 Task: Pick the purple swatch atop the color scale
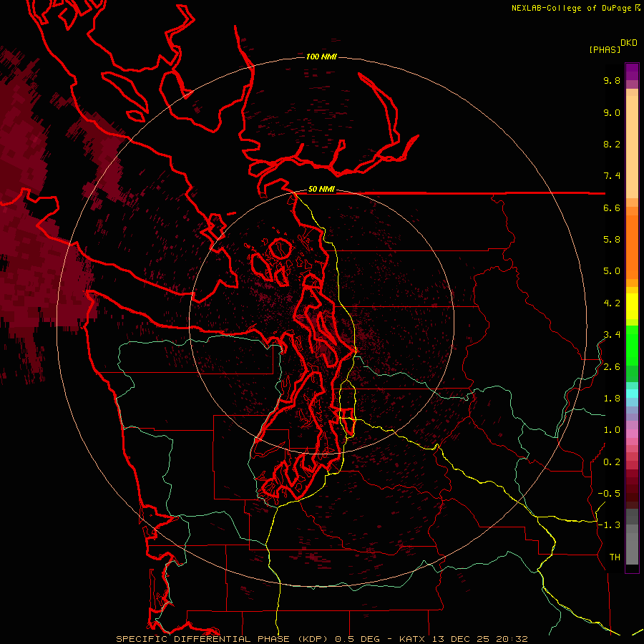632,72
